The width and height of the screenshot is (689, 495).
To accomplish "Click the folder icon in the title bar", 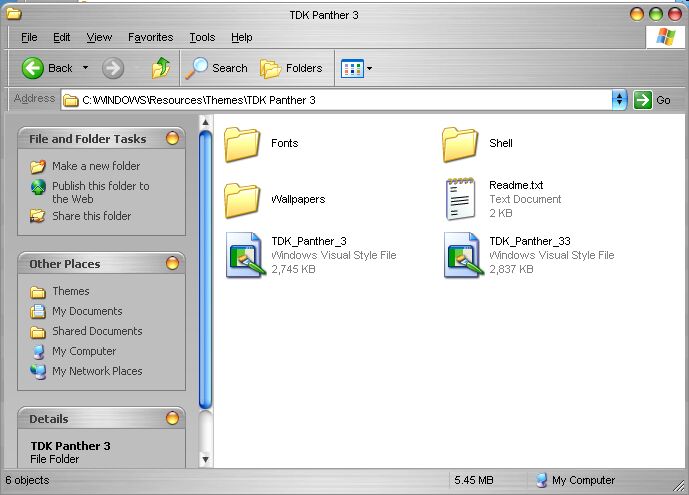I will click(x=14, y=14).
